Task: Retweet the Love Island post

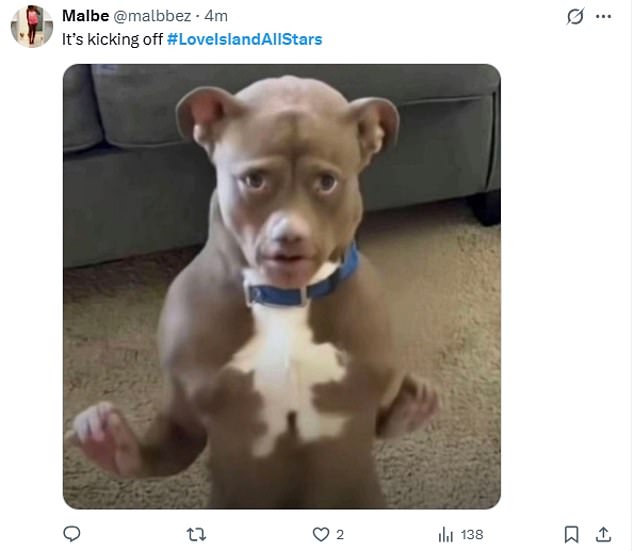Action: [x=195, y=534]
